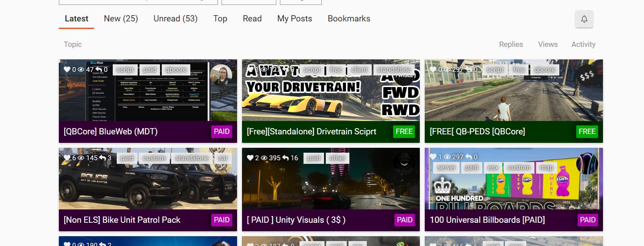Open the Read tab
Screen dimensions: 644x246
point(252,19)
